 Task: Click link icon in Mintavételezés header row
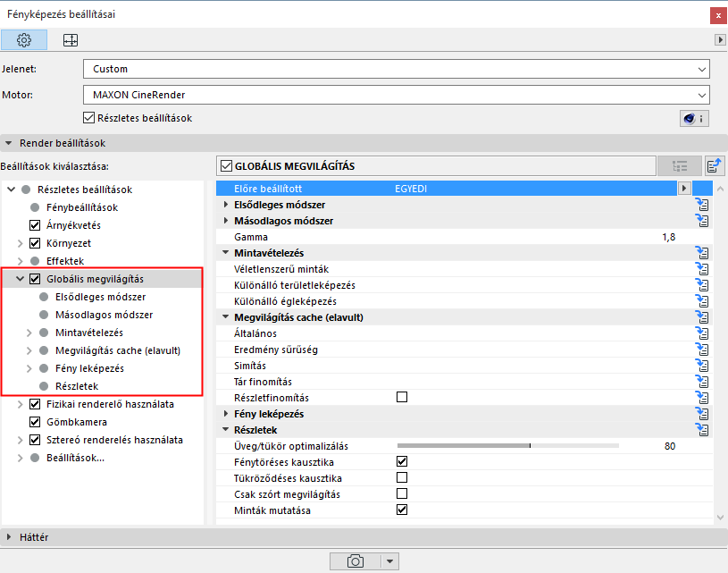[702, 253]
